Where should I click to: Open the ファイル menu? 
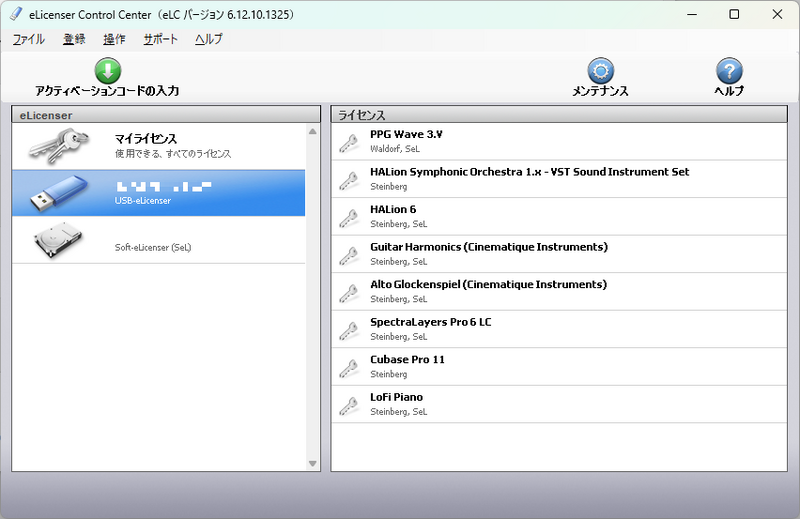click(29, 39)
